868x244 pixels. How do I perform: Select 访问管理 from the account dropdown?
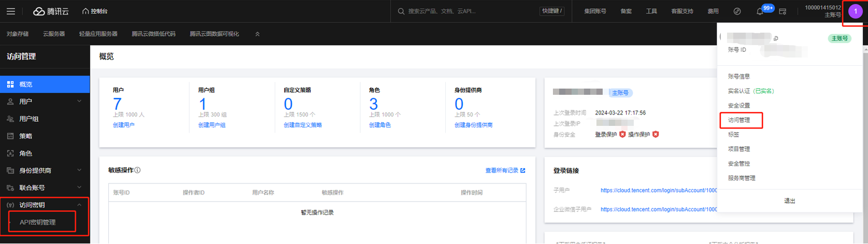(739, 120)
